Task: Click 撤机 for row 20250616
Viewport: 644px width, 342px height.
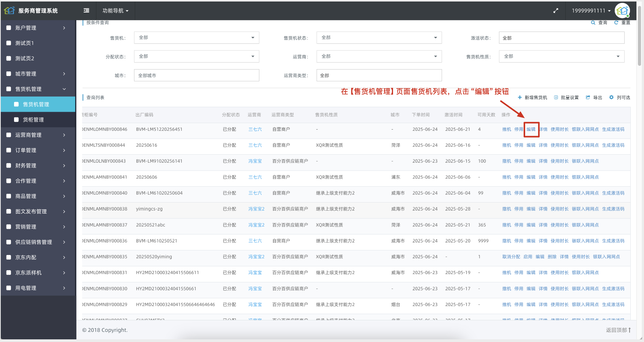Action: tap(507, 145)
